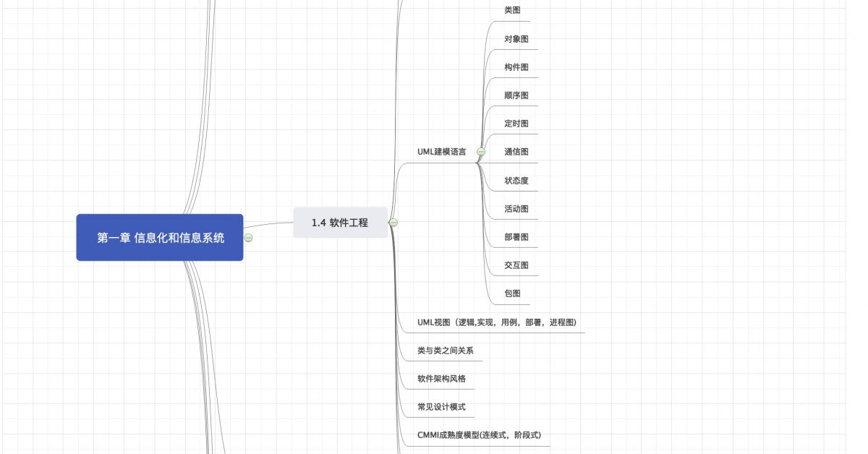The image size is (868, 454).
Task: Select the 活动图 topic
Action: pos(516,208)
